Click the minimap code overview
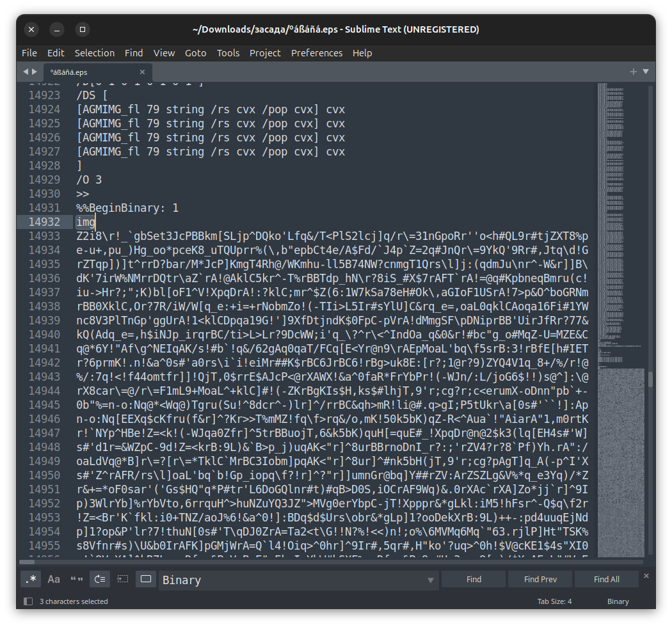 coord(621,320)
